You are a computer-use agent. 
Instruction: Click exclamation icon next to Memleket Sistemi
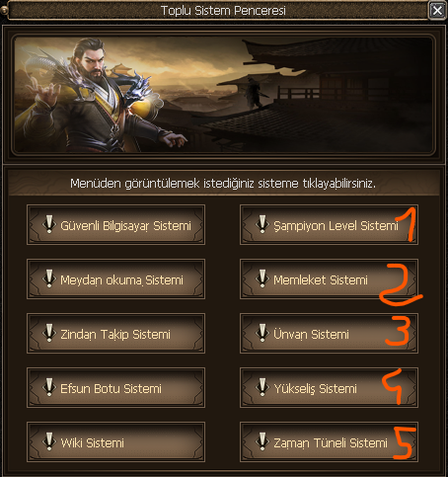coord(262,278)
